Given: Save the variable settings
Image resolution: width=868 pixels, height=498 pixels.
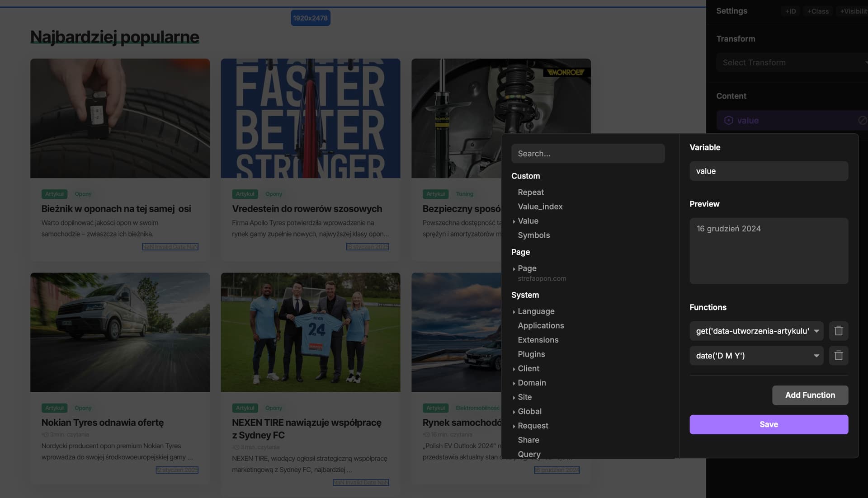Looking at the screenshot, I should pyautogui.click(x=769, y=424).
